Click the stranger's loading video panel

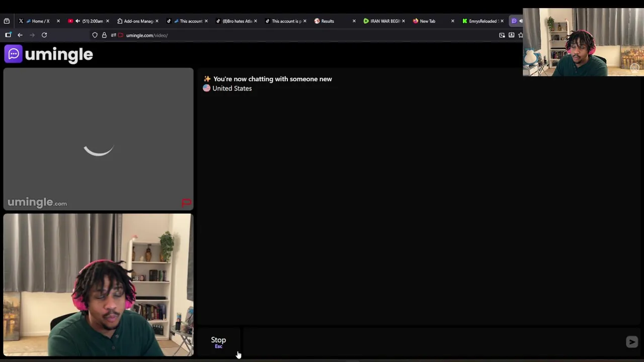coord(98,139)
